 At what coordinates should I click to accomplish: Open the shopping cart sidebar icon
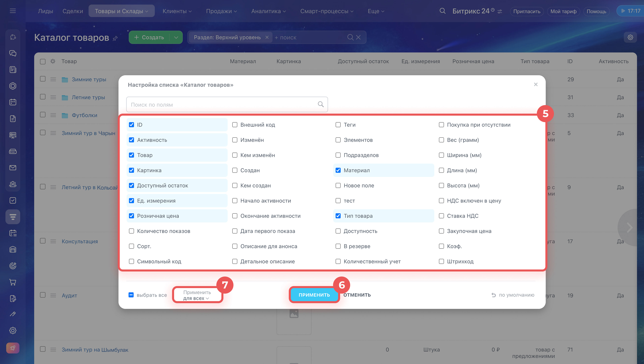click(13, 282)
